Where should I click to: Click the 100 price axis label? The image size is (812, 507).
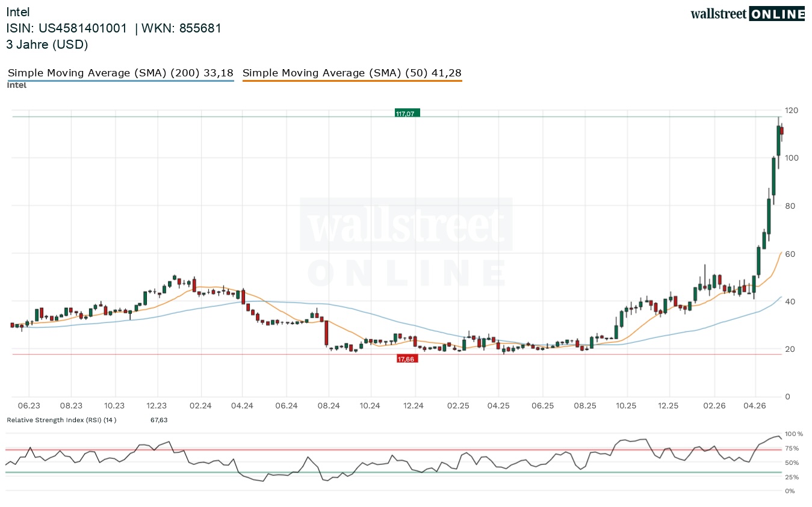792,158
